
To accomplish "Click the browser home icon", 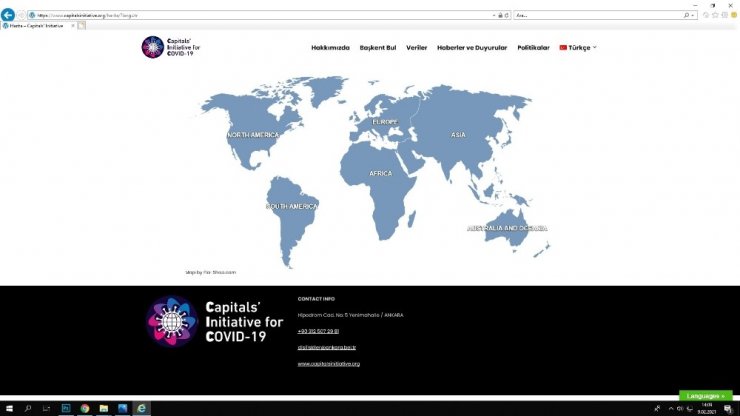I will click(x=706, y=15).
